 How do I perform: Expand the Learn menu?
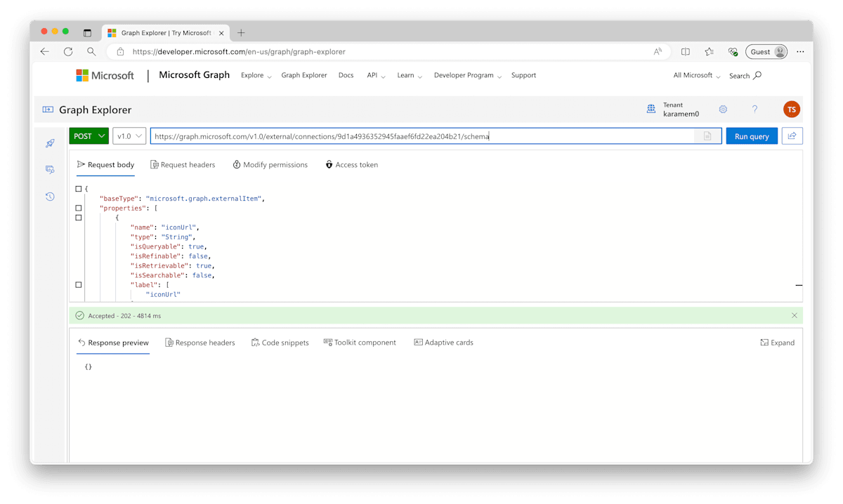click(x=410, y=75)
